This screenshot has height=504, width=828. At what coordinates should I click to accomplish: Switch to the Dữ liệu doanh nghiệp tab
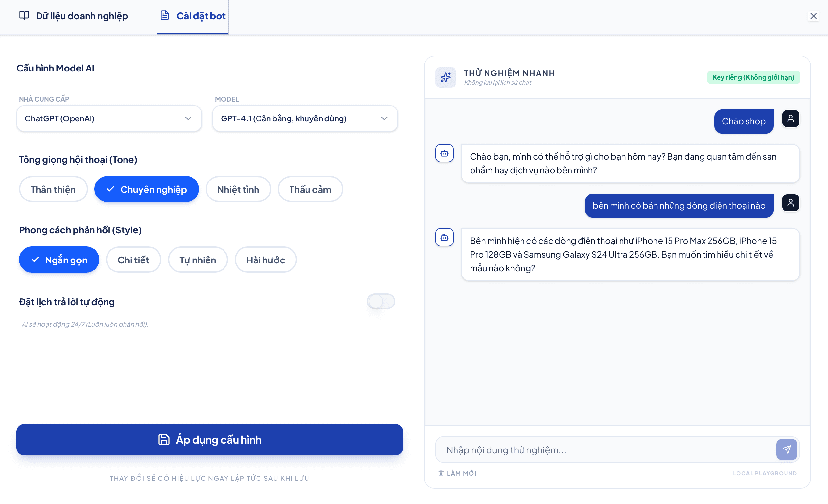74,16
